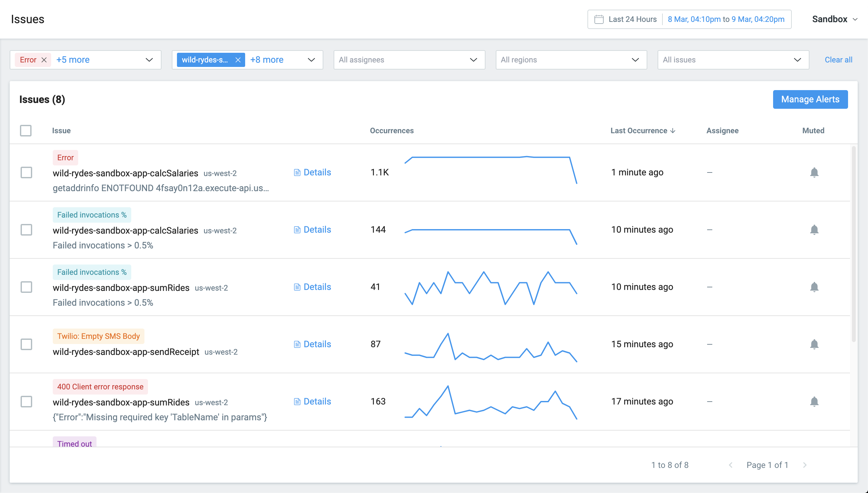
Task: Click the calendar icon in date picker
Action: tap(599, 19)
